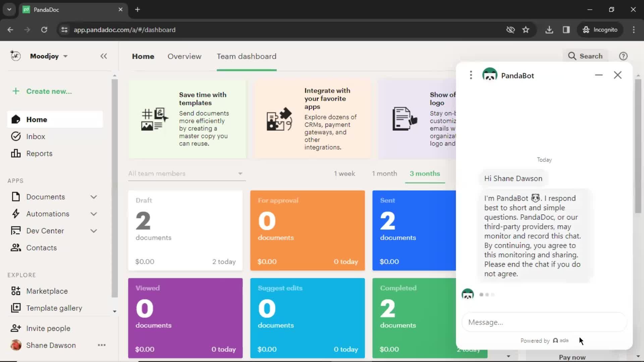Collapse the left sidebar with double-chevron icon

[x=104, y=56]
